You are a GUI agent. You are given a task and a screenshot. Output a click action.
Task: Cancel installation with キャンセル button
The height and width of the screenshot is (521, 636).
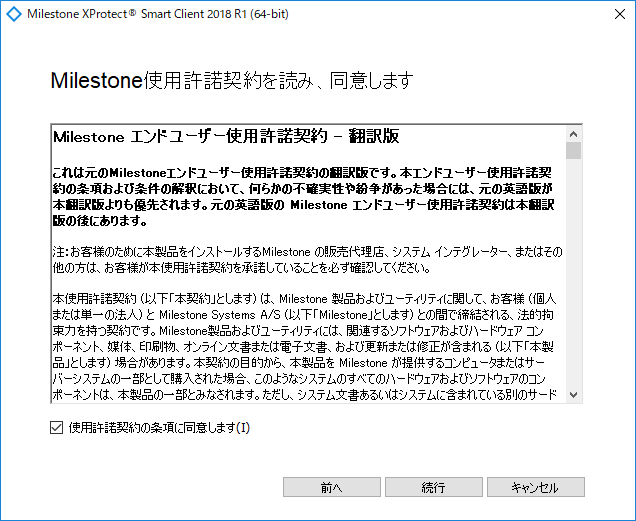[535, 487]
